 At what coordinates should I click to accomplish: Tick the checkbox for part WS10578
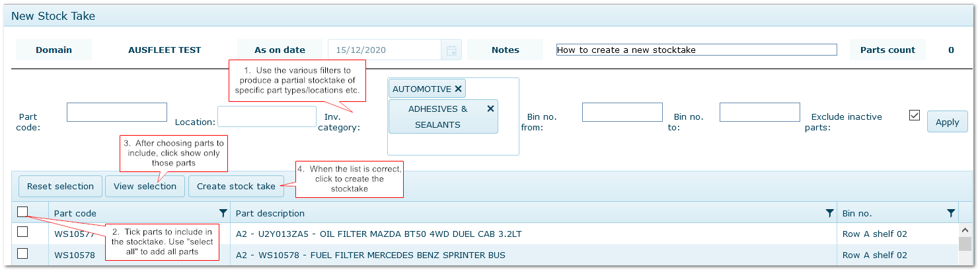(x=22, y=253)
